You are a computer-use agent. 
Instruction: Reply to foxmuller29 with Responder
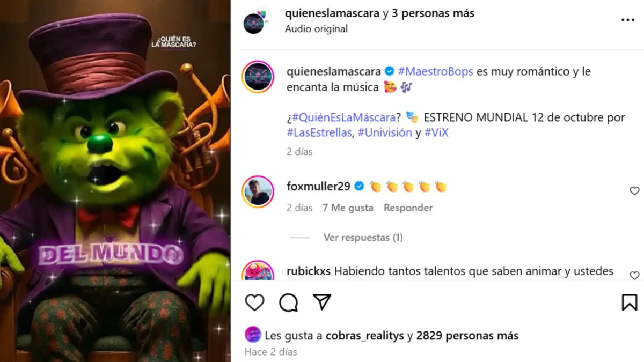[x=408, y=208]
